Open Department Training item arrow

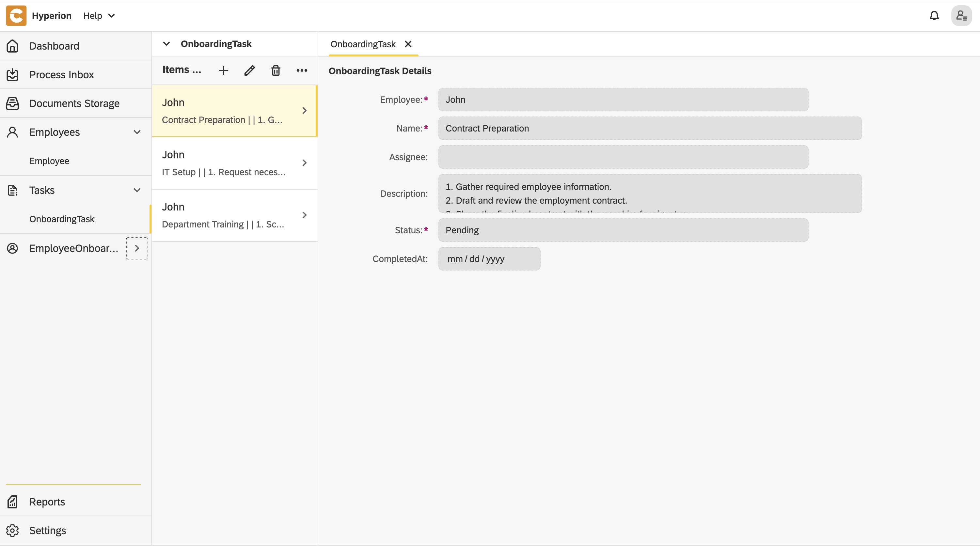(305, 215)
